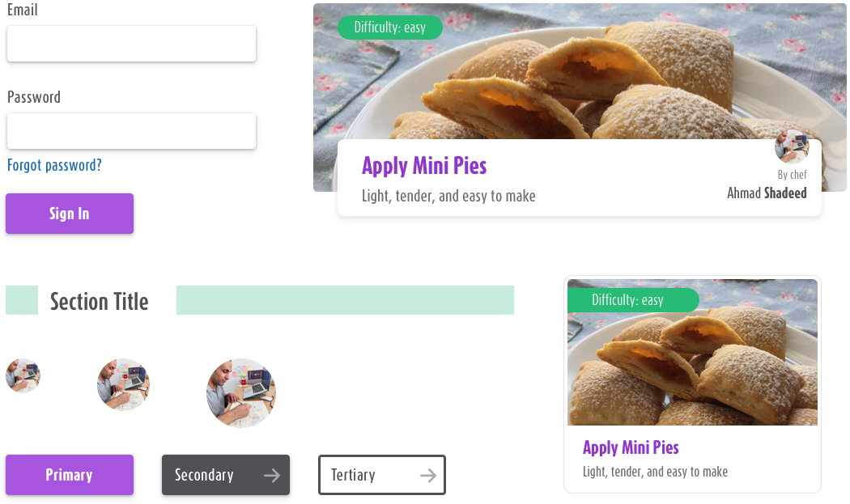850x504 pixels.
Task: Click the Secondary button label
Action: [x=204, y=475]
